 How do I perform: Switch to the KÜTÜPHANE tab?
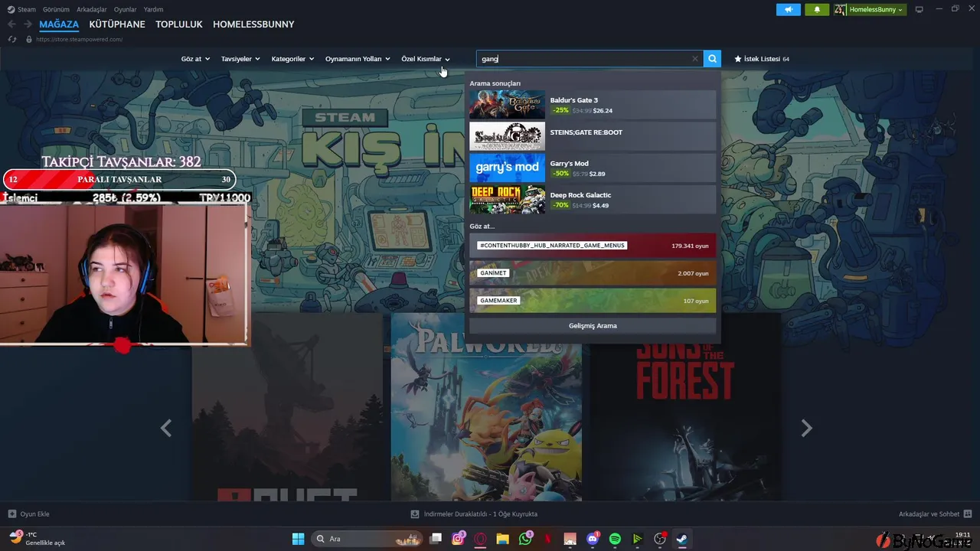[117, 24]
